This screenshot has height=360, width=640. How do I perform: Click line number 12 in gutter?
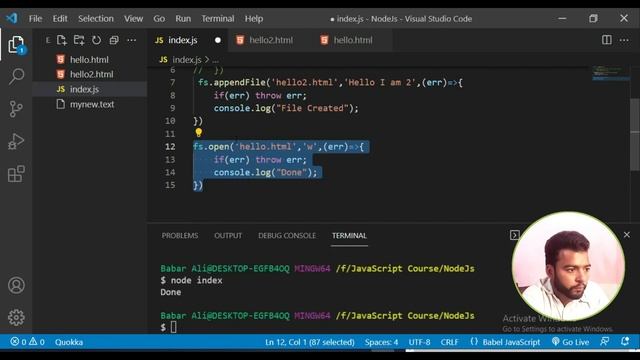170,147
